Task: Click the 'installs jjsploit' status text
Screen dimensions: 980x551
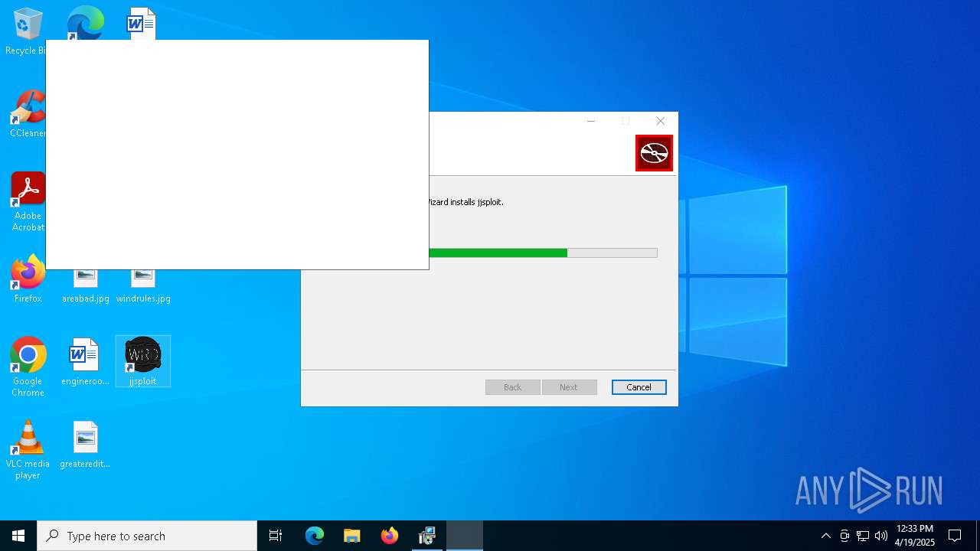Action: [466, 202]
